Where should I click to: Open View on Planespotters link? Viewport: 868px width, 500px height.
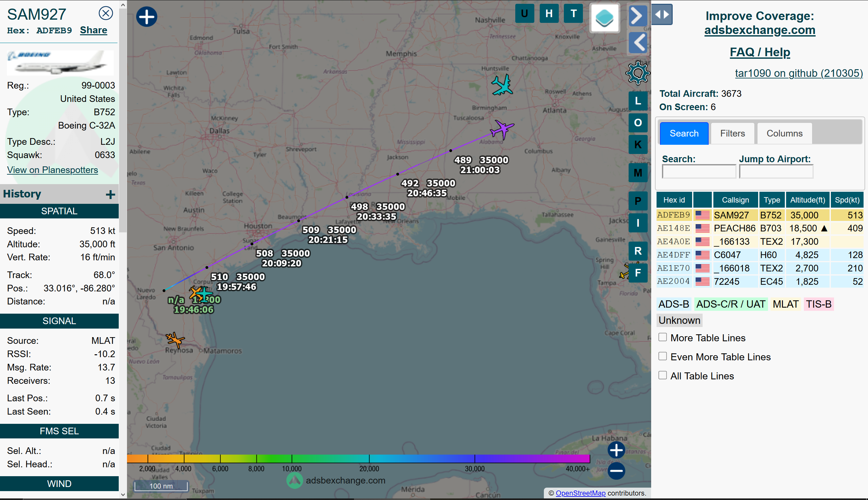(x=52, y=170)
